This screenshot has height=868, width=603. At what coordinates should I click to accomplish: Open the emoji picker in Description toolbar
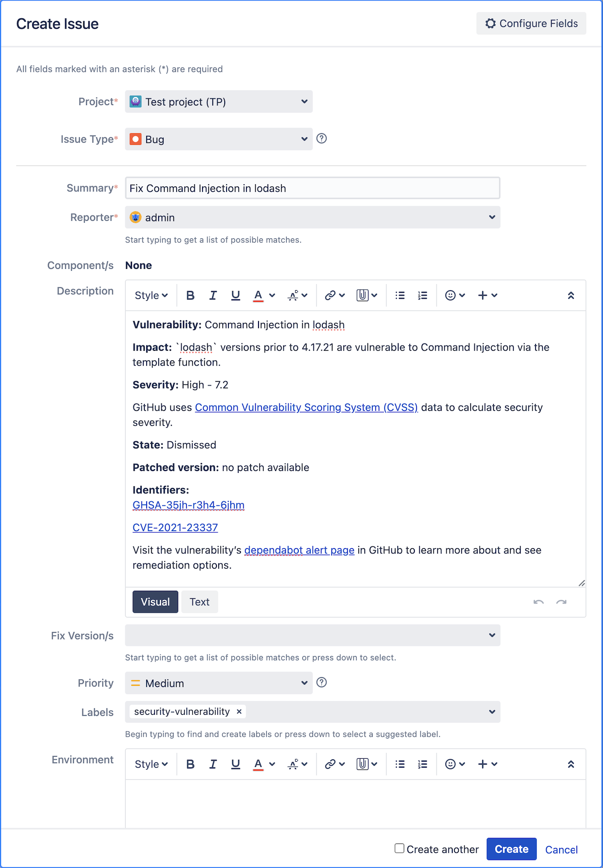454,295
